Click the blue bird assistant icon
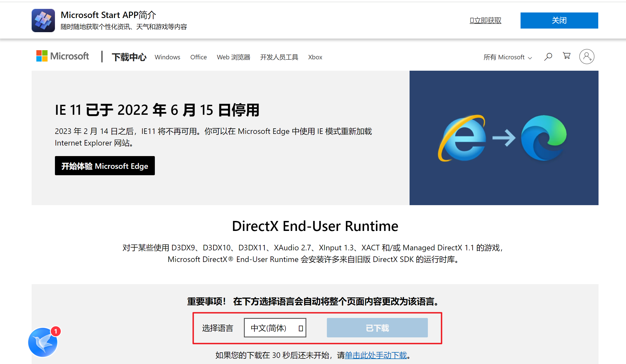This screenshot has height=364, width=626. [x=43, y=342]
